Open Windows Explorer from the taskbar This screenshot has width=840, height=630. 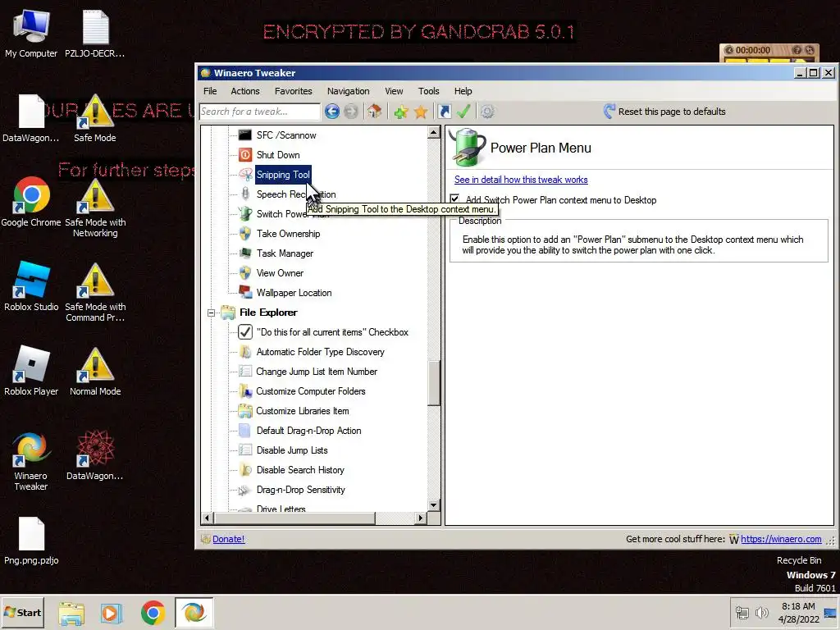point(71,612)
